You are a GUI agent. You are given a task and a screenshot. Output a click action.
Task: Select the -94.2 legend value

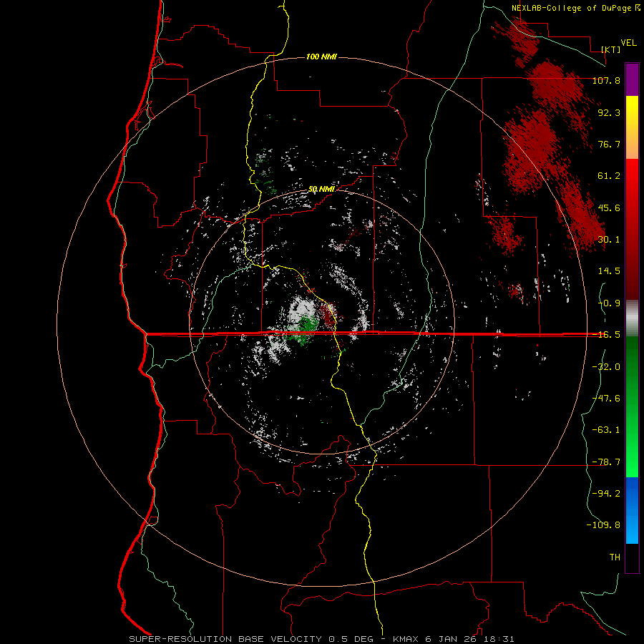[x=606, y=494]
